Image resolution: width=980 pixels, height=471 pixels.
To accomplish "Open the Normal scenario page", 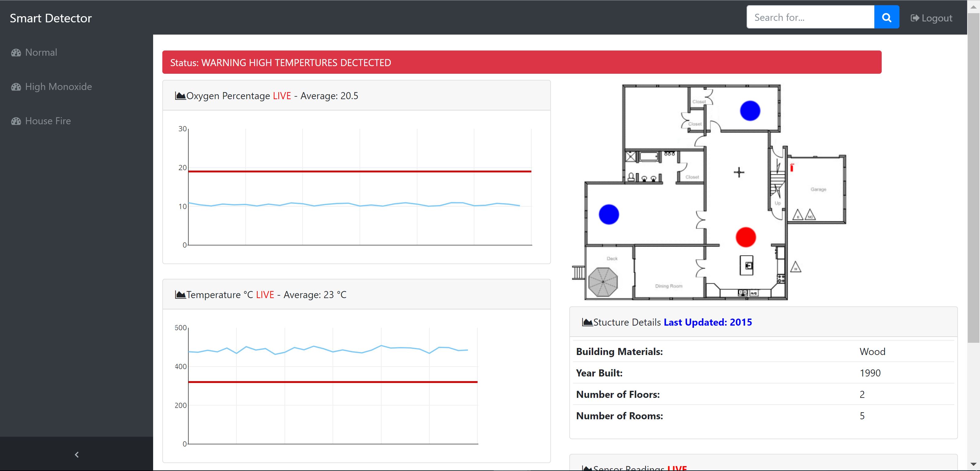I will pyautogui.click(x=41, y=52).
